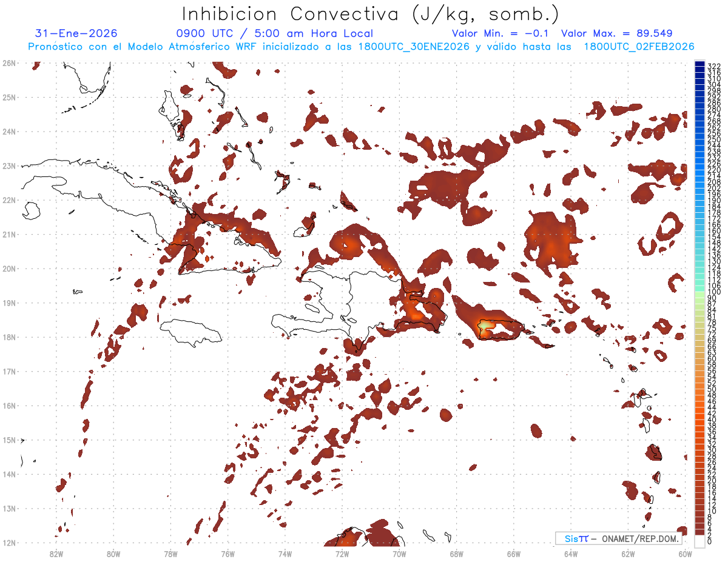The image size is (728, 562).
Task: Click the 19N latitude label
Action: click(9, 303)
